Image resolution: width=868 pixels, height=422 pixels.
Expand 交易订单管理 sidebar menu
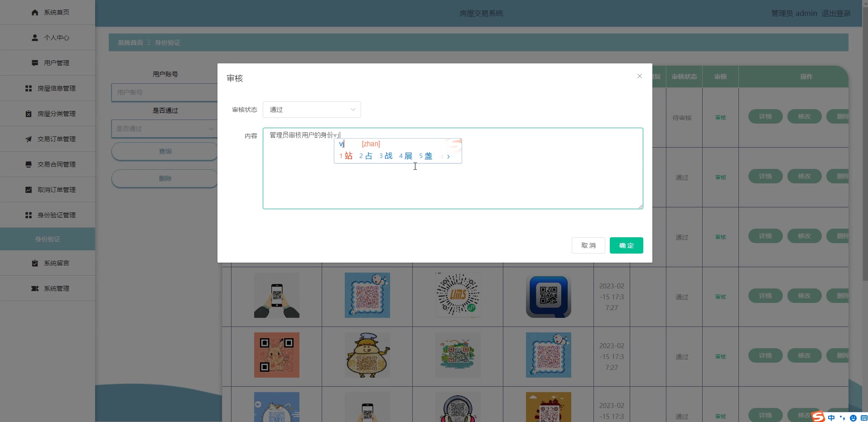(x=48, y=139)
